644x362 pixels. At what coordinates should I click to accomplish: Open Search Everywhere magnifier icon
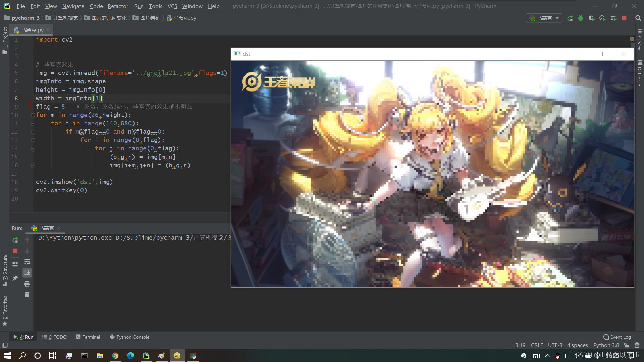pyautogui.click(x=638, y=18)
